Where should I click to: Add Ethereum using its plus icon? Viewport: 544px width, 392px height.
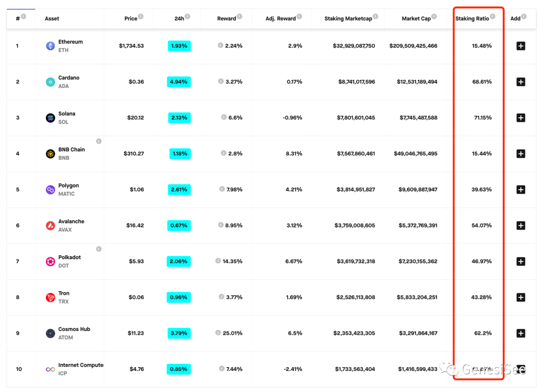[520, 46]
